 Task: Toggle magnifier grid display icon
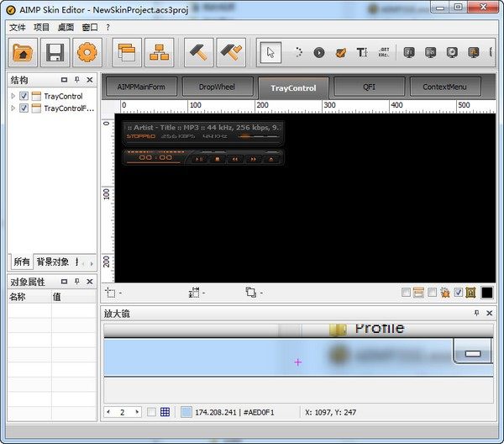pos(165,412)
